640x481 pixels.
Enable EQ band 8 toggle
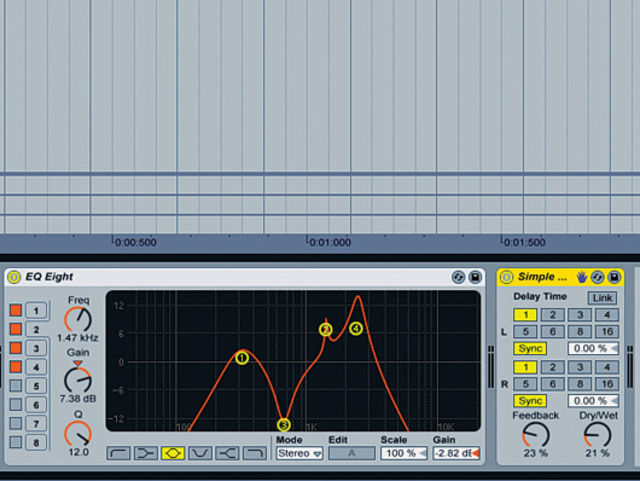16,442
